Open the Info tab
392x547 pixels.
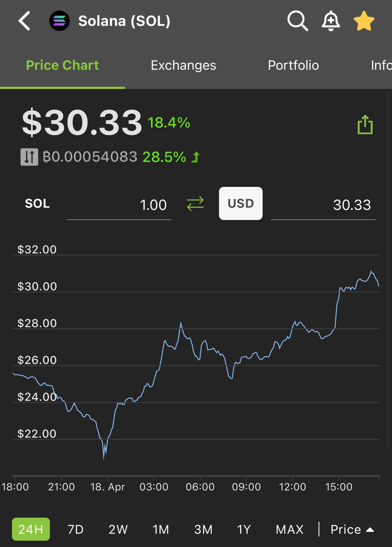coord(381,65)
